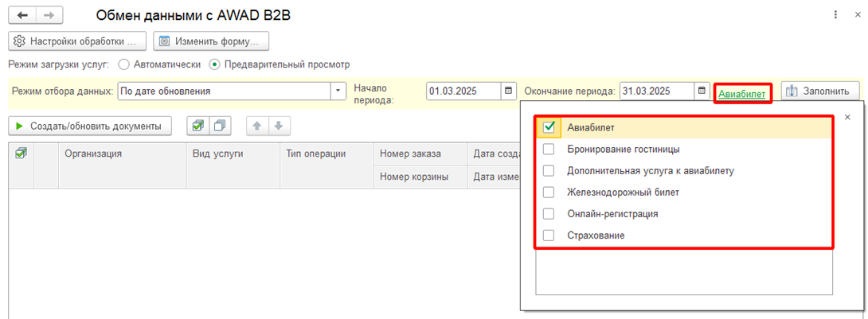Close the service type popup list
868x319 pixels.
(847, 117)
